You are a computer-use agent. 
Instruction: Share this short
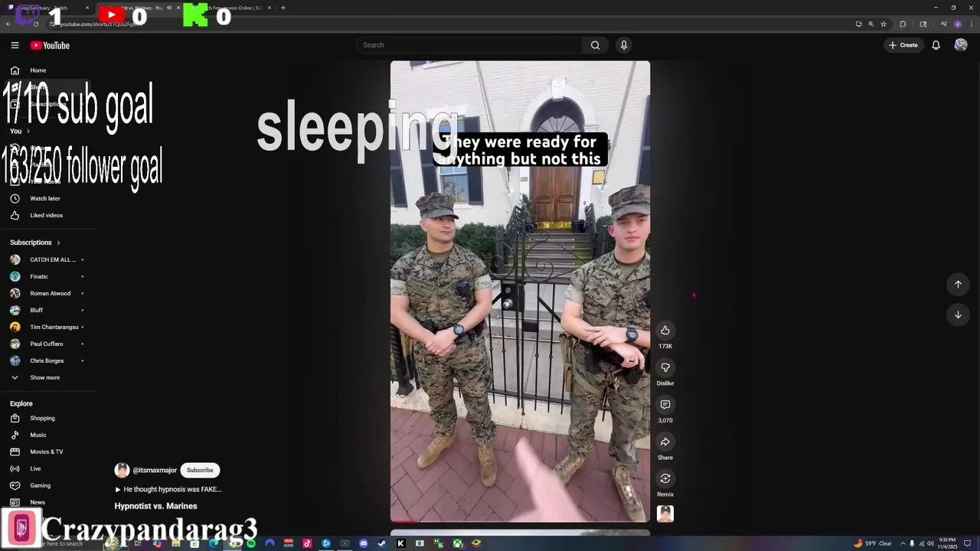click(665, 442)
